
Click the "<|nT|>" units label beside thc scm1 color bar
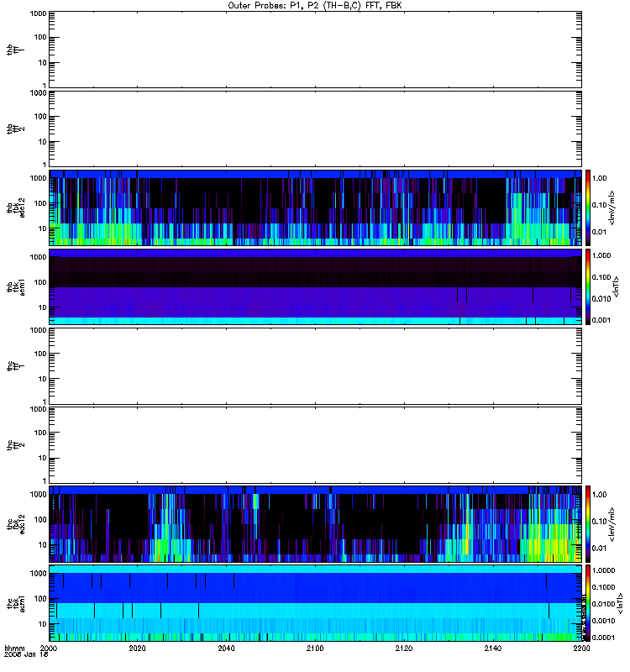click(x=620, y=603)
